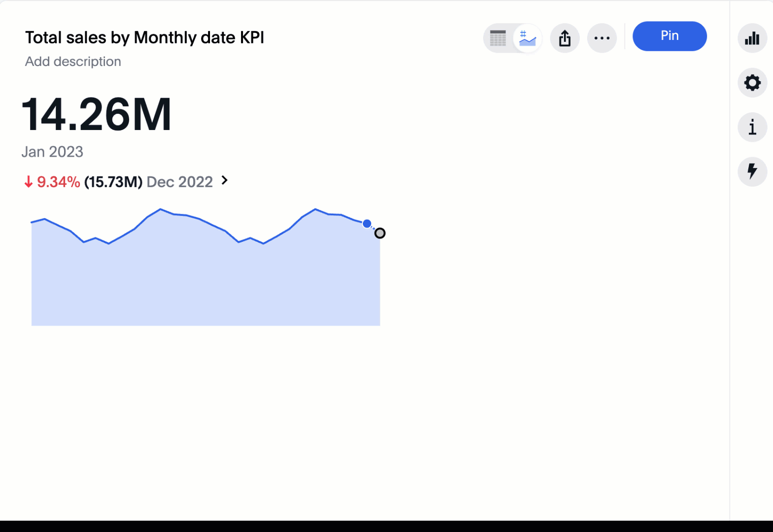
Task: Select the blue data point on sparkline
Action: 367,224
